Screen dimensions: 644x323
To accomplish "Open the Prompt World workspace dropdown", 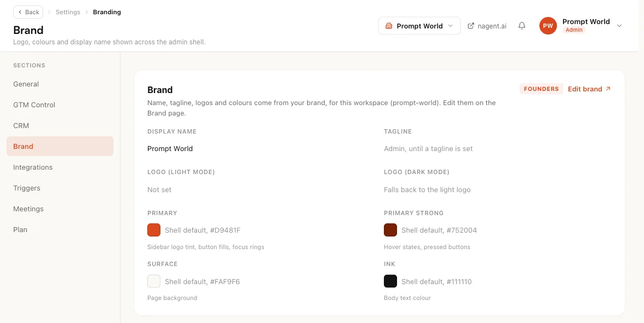I will pyautogui.click(x=419, y=26).
